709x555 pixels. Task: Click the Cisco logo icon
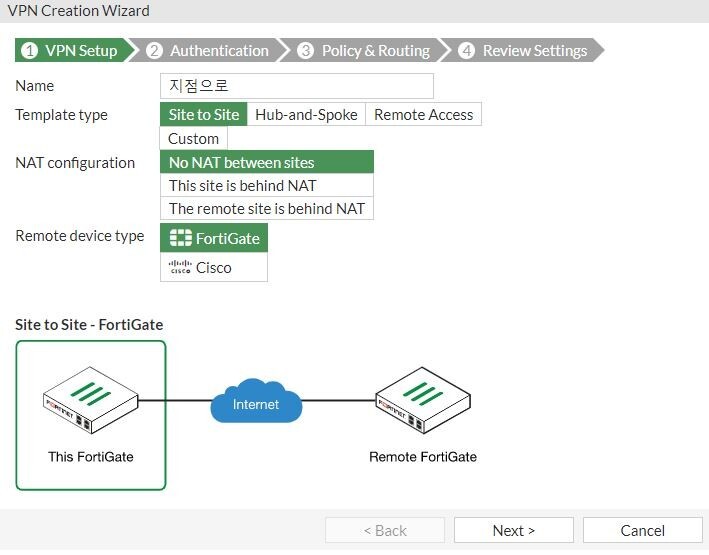tap(180, 267)
